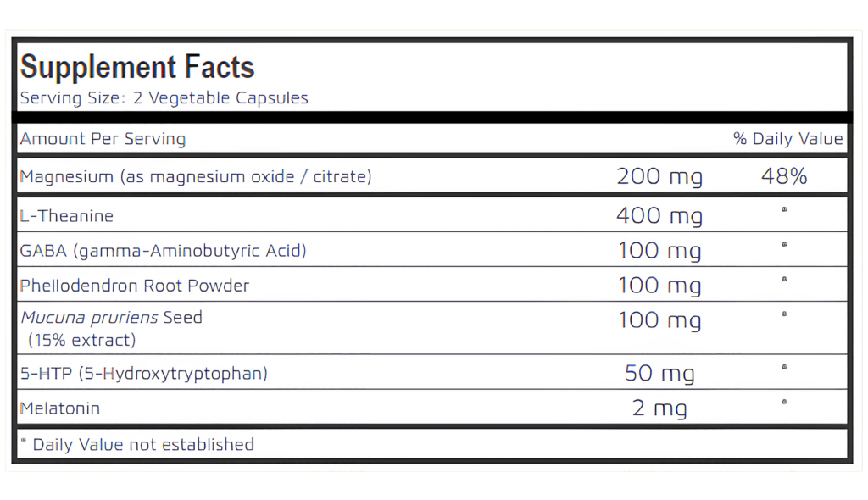Click the 100 mg amount for GABA
Screen dimensions: 868x500
(x=659, y=251)
